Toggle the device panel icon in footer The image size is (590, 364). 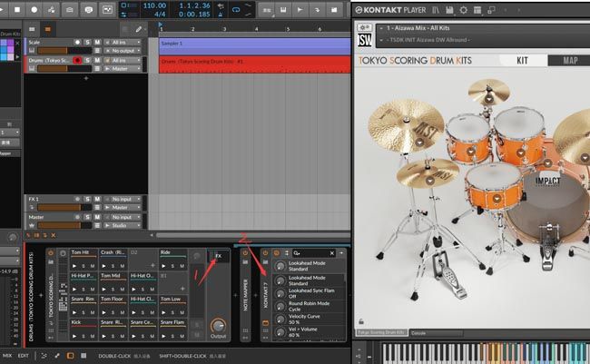70,355
